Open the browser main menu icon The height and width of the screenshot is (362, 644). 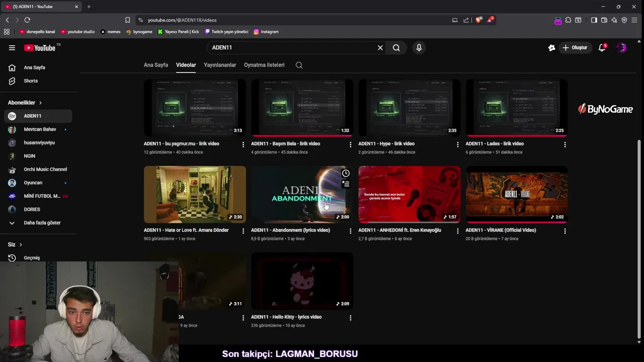tap(635, 20)
